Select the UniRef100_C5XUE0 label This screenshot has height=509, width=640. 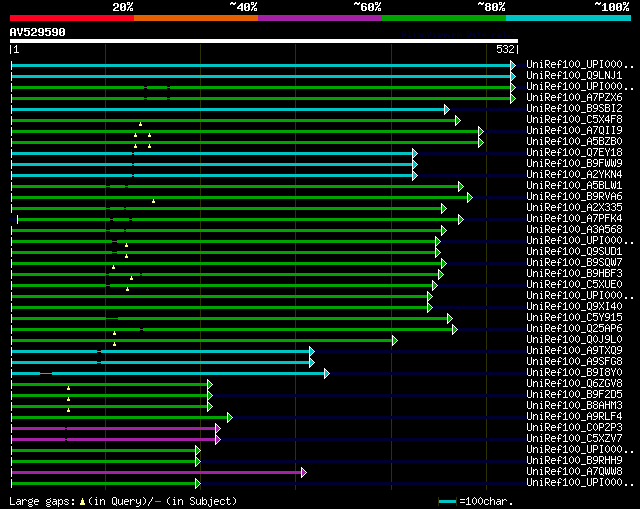tap(574, 285)
